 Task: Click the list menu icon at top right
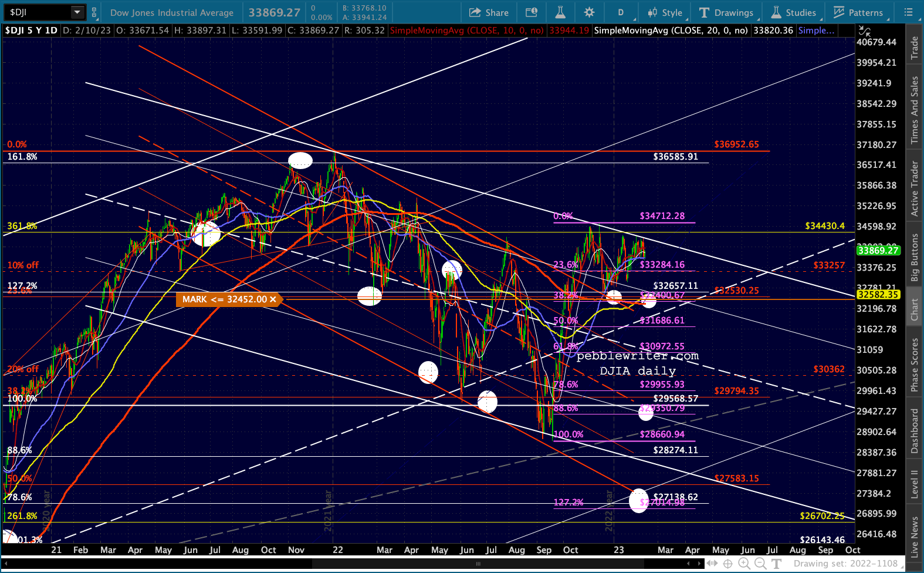(909, 12)
